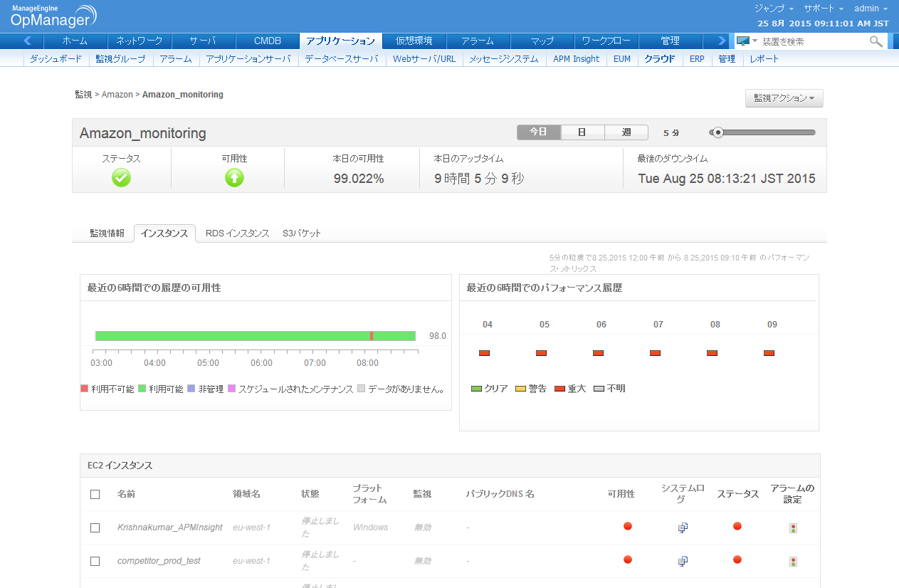Click the Amazon breadcrumb link
899x588 pixels.
tap(117, 95)
